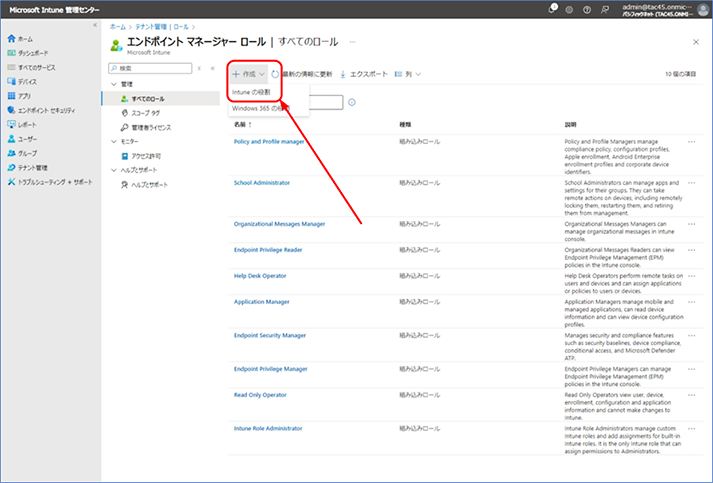Screen dimensions: 713x483
Task: Collapse the left navigation with double chevron
Action: click(x=95, y=25)
